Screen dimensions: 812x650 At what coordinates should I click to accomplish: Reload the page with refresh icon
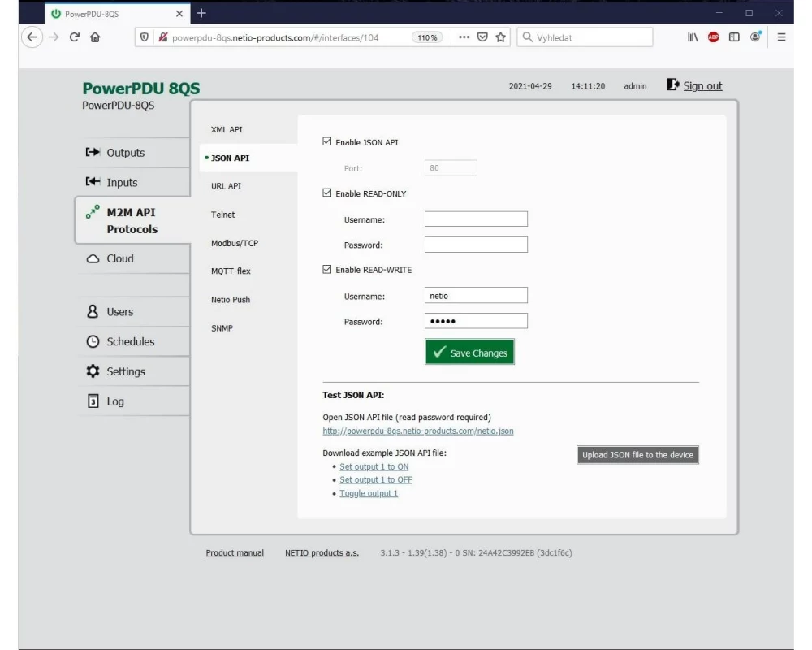click(x=75, y=37)
